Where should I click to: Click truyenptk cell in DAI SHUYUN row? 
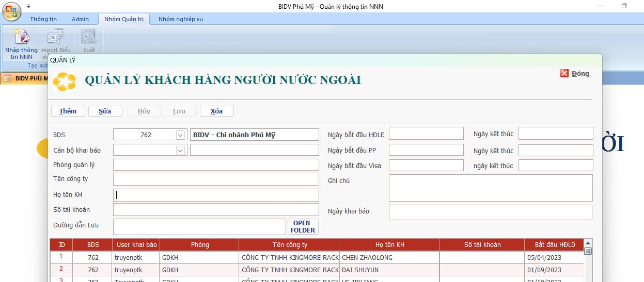pyautogui.click(x=137, y=270)
